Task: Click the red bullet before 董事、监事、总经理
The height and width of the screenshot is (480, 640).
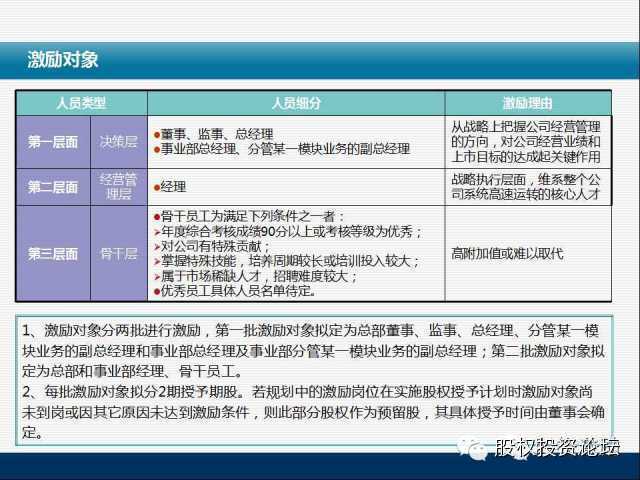Action: coord(157,134)
